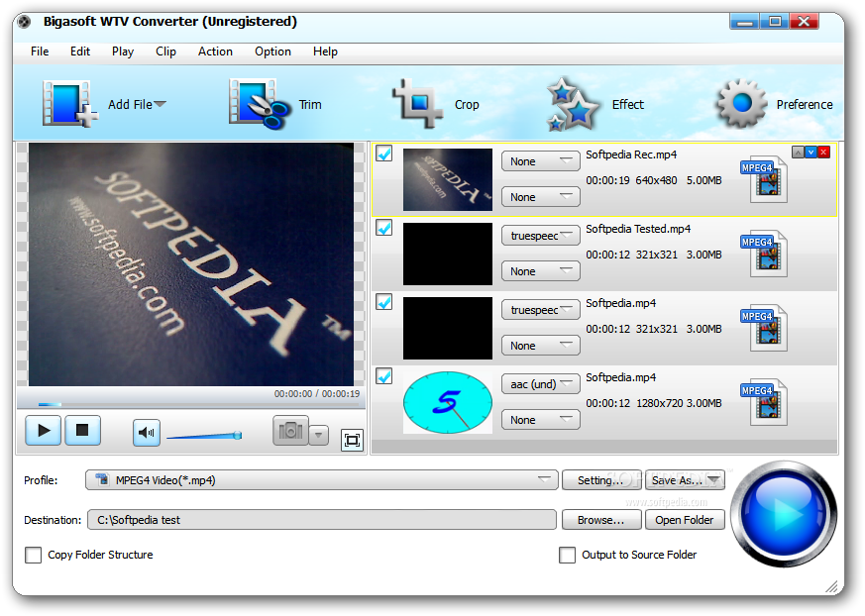Open the Trim scissors tool
This screenshot has width=865, height=616.
tap(260, 104)
